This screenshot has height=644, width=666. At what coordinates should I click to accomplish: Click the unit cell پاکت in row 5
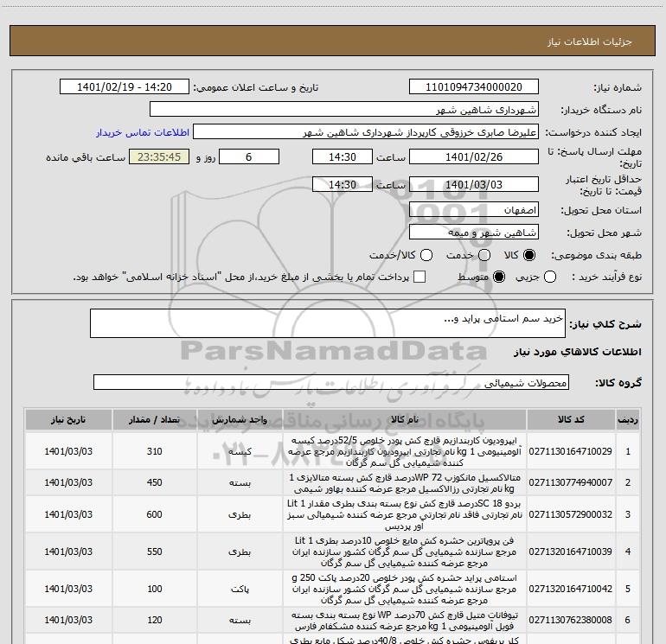tap(240, 590)
